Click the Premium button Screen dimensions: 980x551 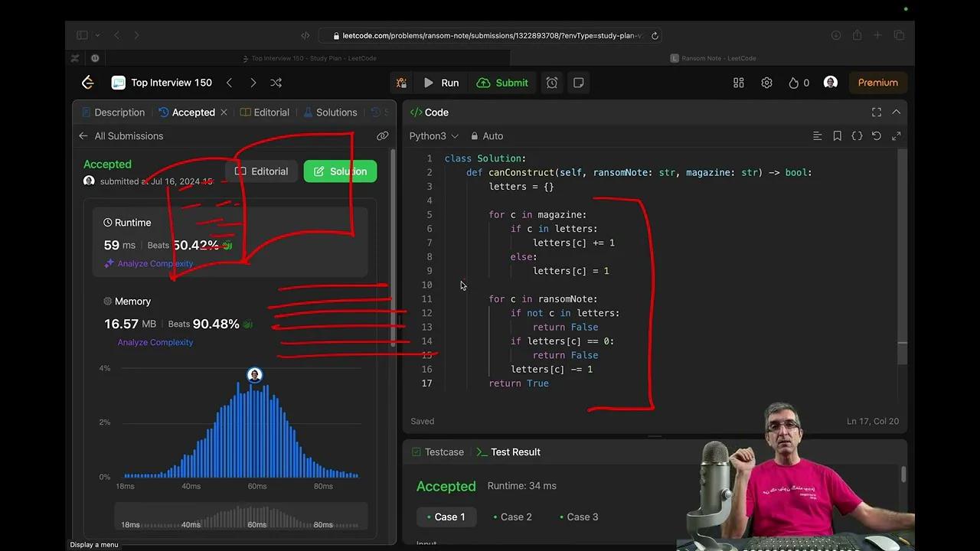click(x=877, y=83)
